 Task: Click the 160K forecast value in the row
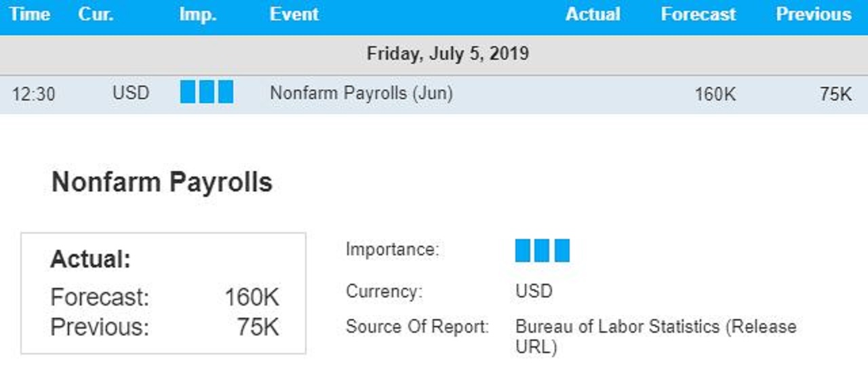point(715,94)
